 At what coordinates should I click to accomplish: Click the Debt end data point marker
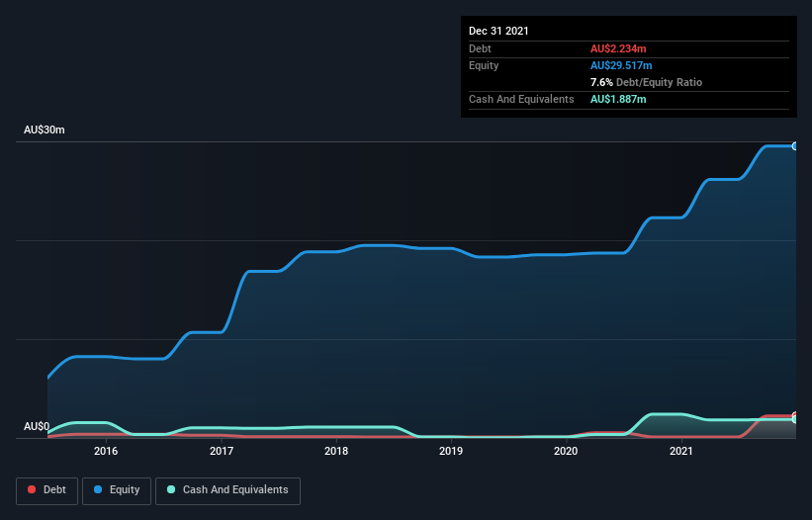coord(794,415)
